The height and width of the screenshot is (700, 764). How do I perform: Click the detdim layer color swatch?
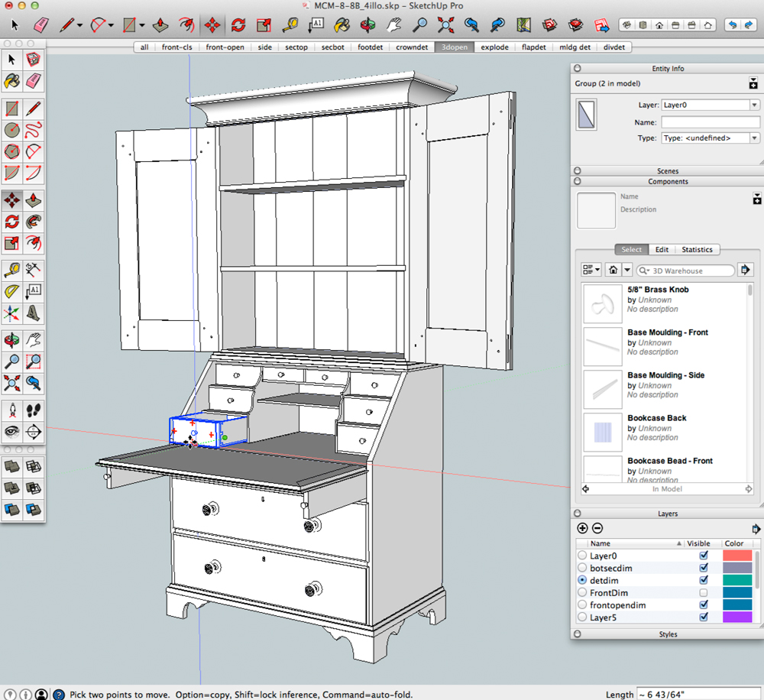pos(737,581)
